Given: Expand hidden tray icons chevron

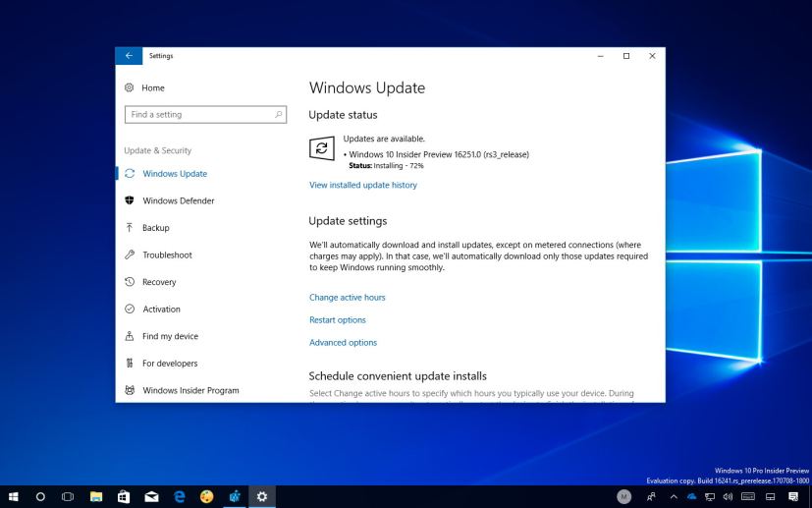Looking at the screenshot, I should pos(675,496).
